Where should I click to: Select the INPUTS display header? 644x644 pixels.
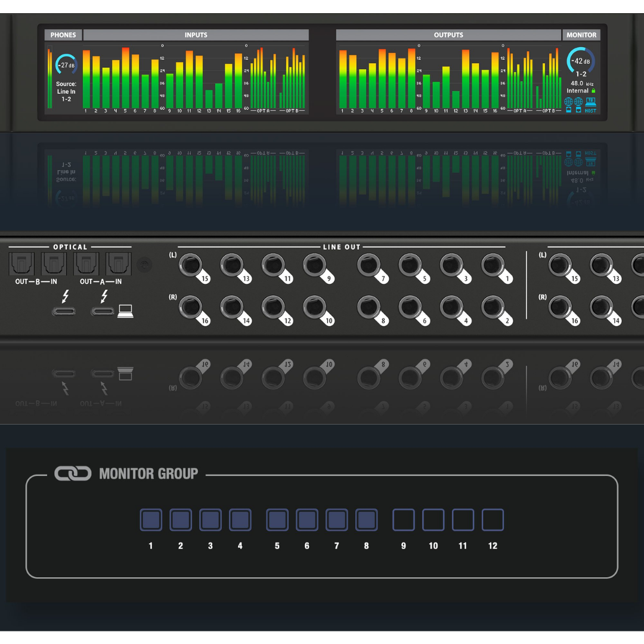pos(196,35)
